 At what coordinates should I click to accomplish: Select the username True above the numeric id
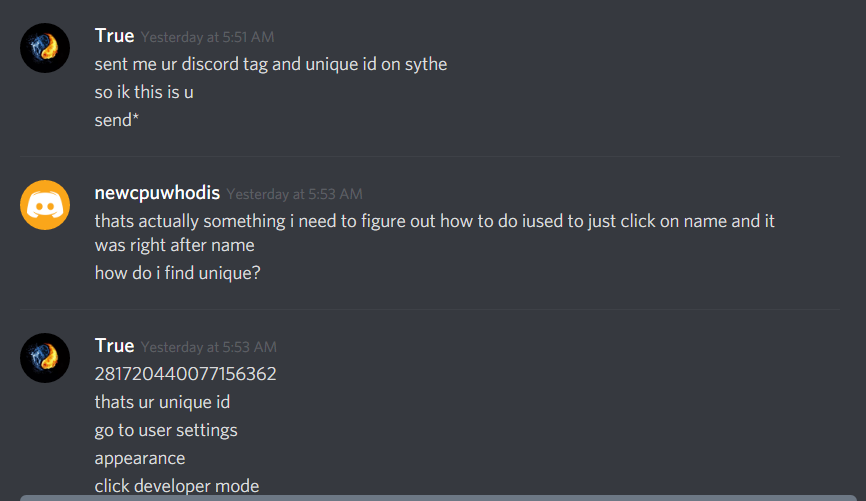tap(114, 346)
